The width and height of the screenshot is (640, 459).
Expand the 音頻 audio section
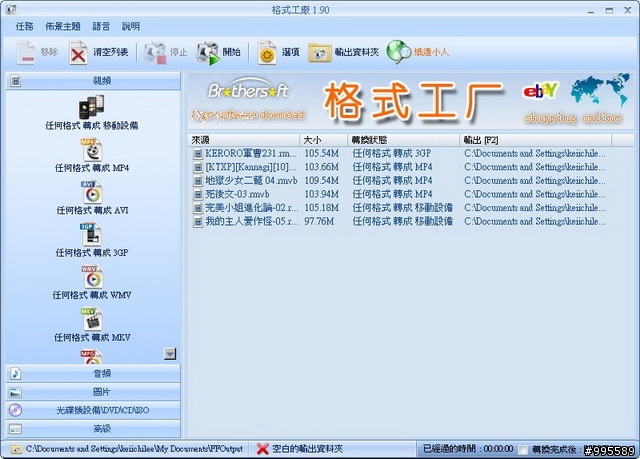[x=93, y=373]
